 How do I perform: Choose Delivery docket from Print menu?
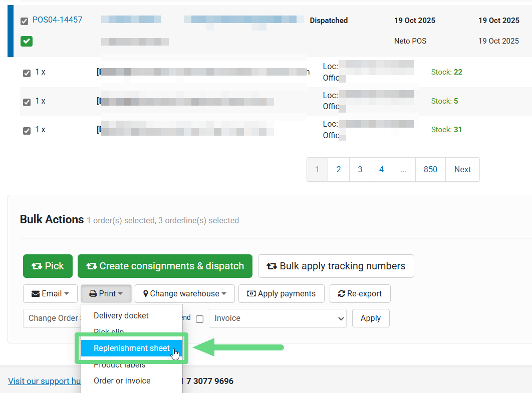(132, 316)
